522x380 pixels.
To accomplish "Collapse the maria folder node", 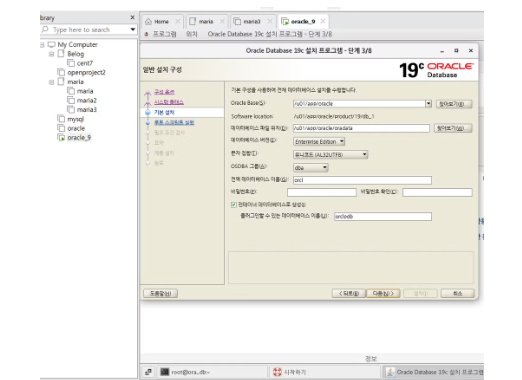I will [x=52, y=82].
